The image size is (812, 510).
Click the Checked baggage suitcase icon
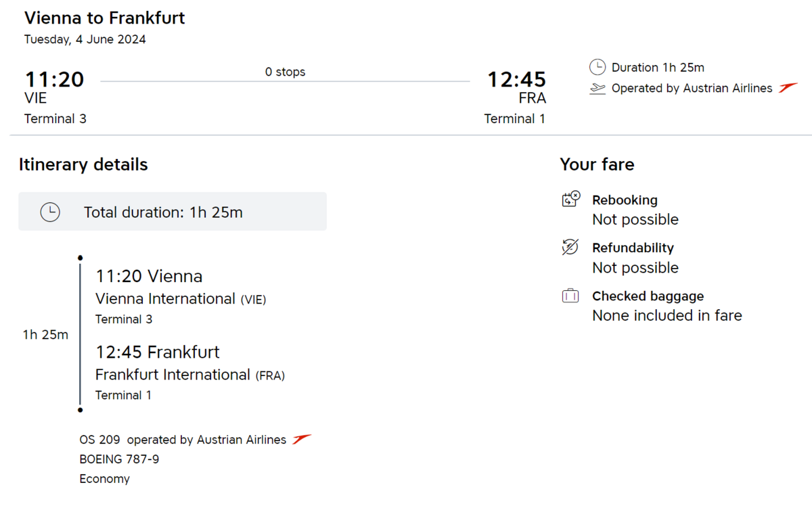(570, 296)
